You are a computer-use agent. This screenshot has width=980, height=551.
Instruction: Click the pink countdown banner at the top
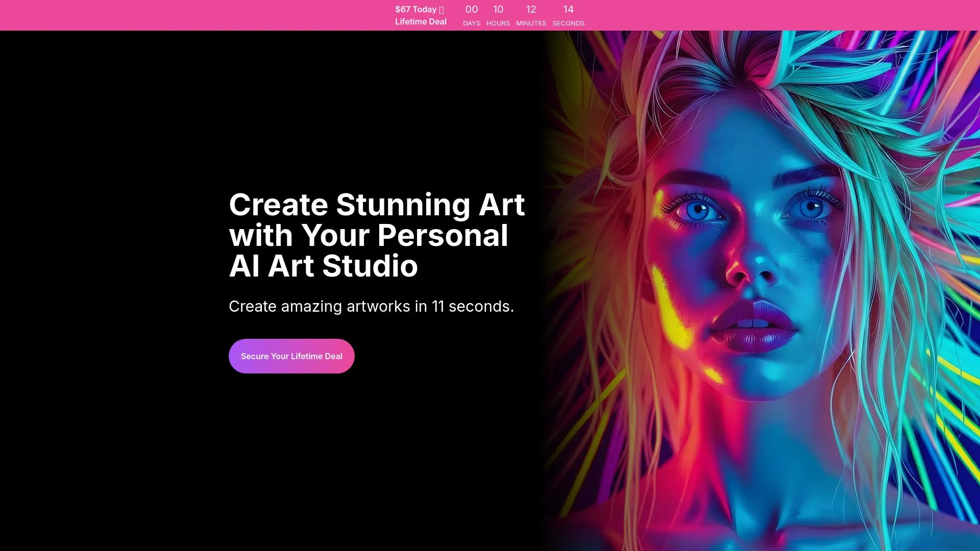pos(255,15)
